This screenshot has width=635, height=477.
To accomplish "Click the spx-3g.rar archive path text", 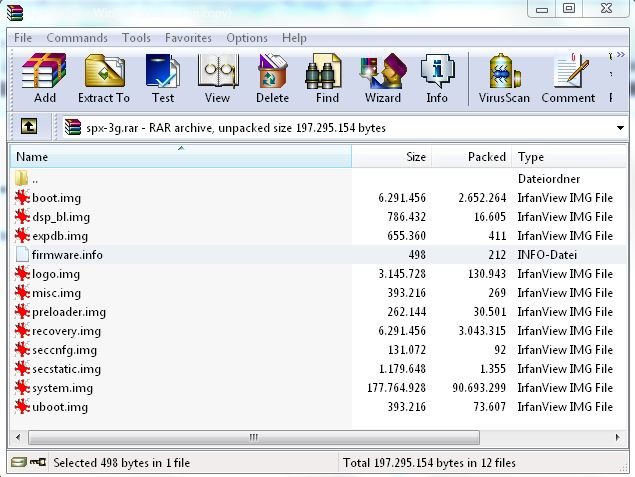I will coord(236,128).
